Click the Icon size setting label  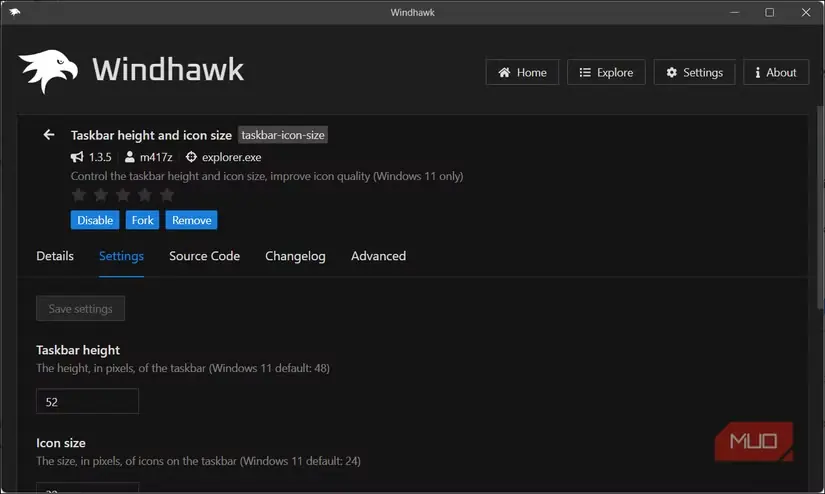click(61, 443)
